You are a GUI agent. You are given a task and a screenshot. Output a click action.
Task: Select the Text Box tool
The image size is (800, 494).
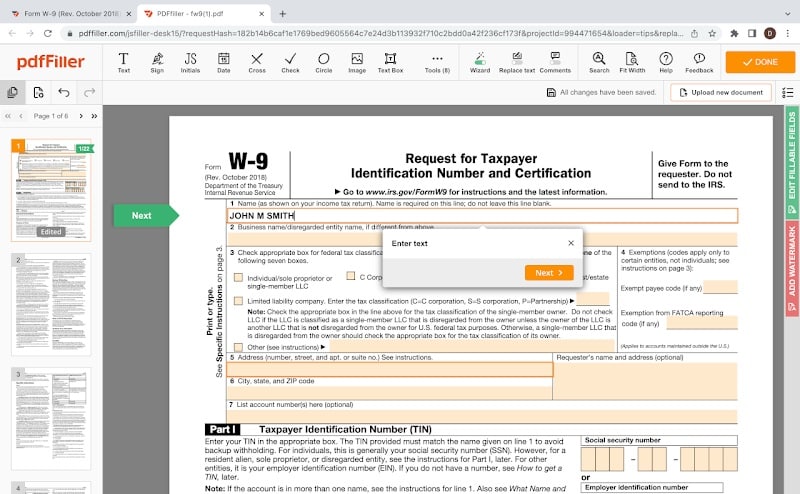(390, 62)
